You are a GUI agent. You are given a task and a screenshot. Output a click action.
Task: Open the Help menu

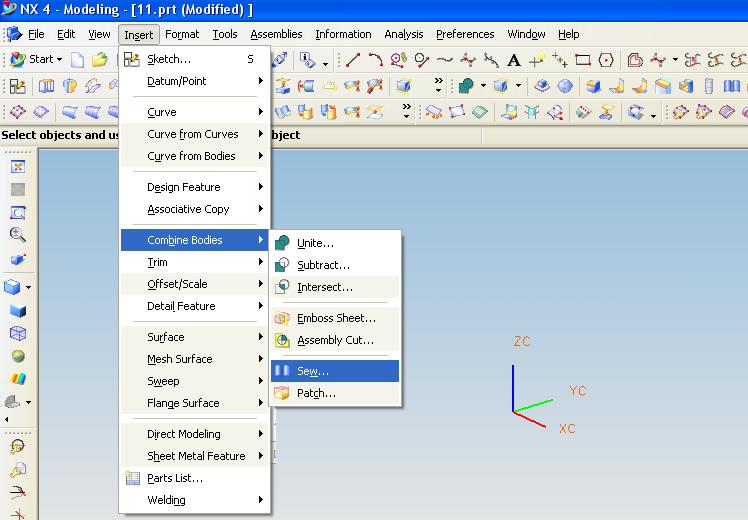pyautogui.click(x=569, y=34)
